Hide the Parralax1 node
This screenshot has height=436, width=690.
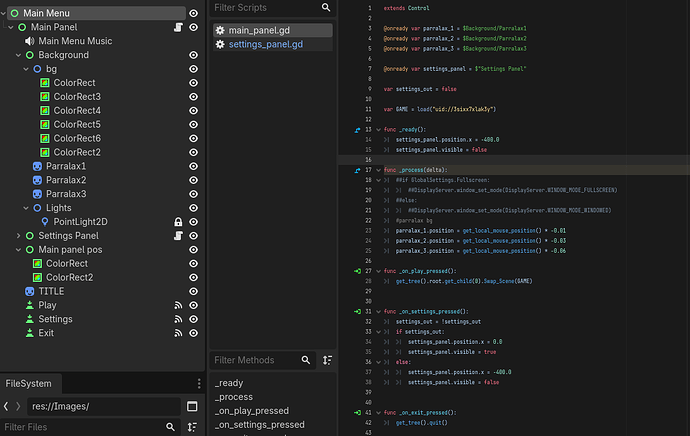193,166
